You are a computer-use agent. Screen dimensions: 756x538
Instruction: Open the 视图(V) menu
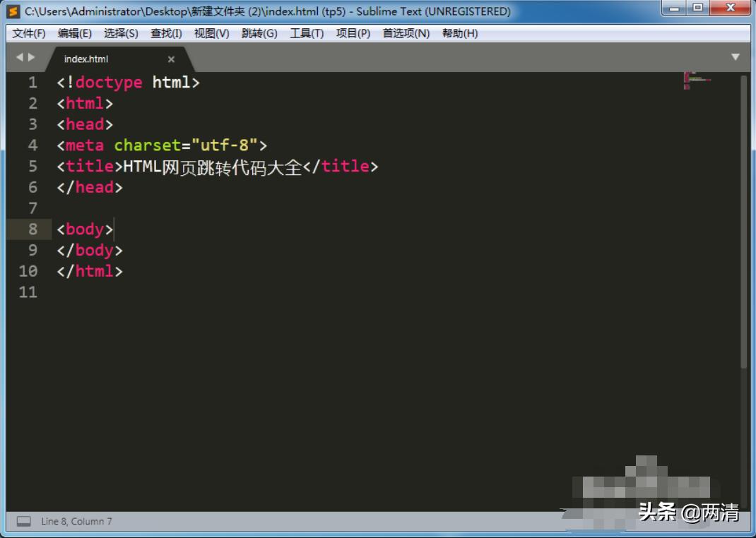pos(211,33)
